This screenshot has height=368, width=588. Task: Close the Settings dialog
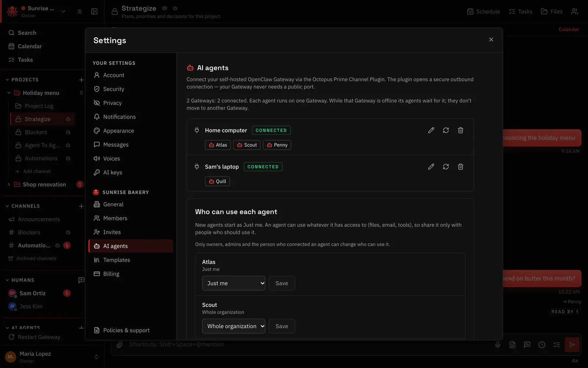tap(491, 40)
